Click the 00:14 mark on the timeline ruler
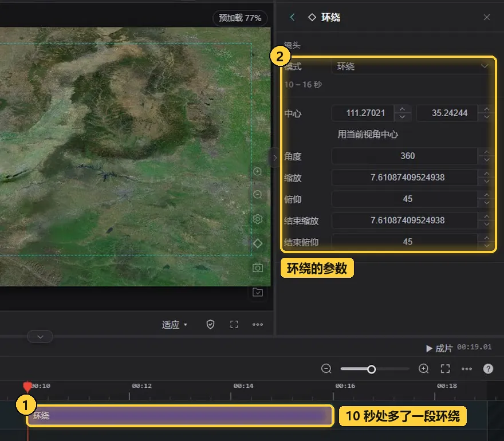Screen dimensions: 504x441 [243, 386]
